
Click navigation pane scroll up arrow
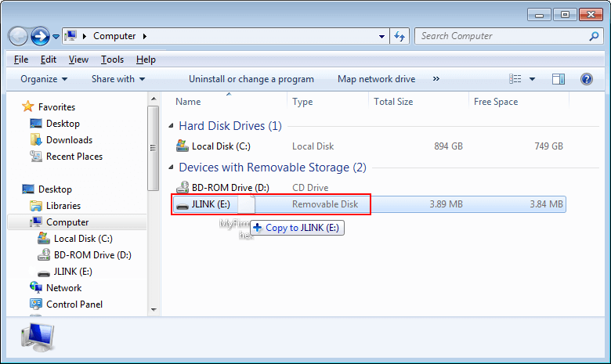154,99
